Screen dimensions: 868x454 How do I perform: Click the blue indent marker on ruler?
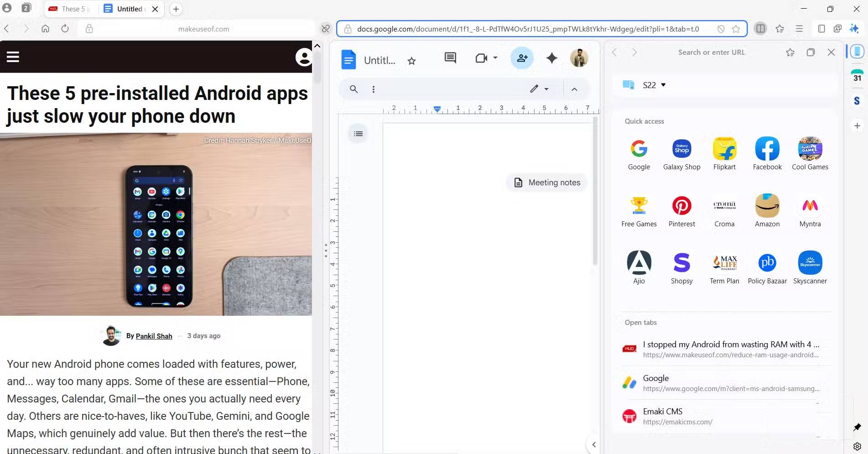pyautogui.click(x=437, y=109)
